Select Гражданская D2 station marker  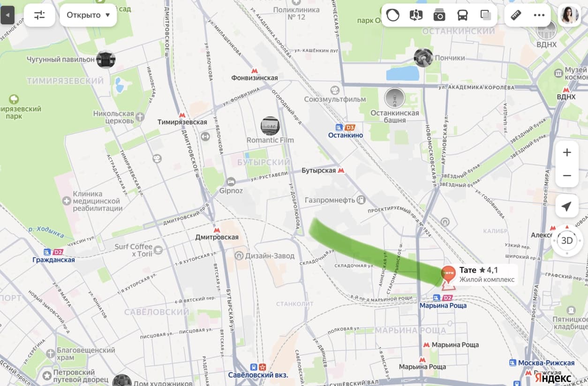coord(53,252)
